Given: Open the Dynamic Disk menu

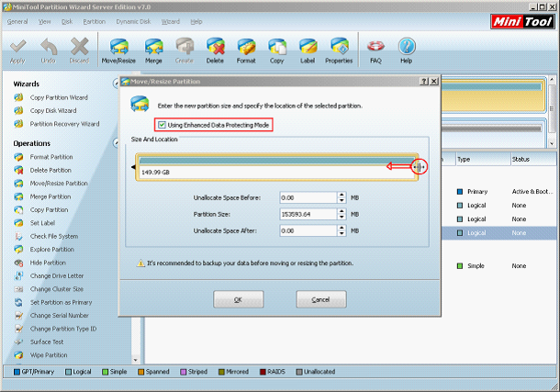Looking at the screenshot, I should 133,22.
